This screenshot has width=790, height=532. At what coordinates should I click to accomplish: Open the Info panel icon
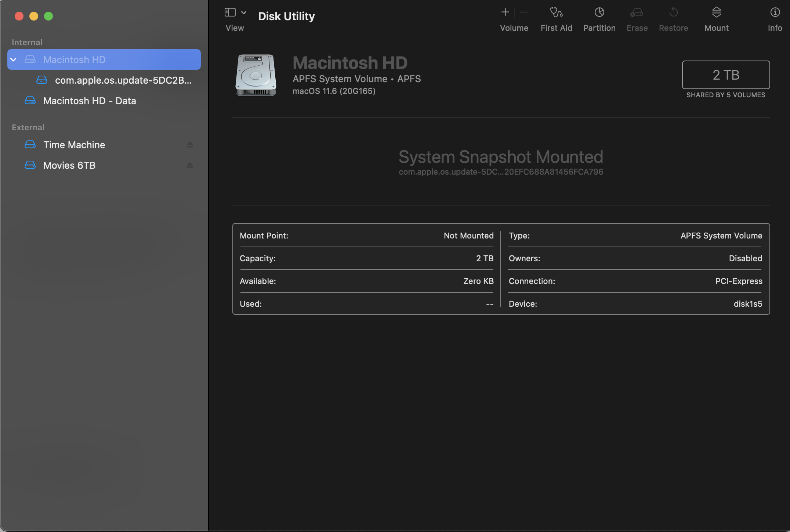775,13
